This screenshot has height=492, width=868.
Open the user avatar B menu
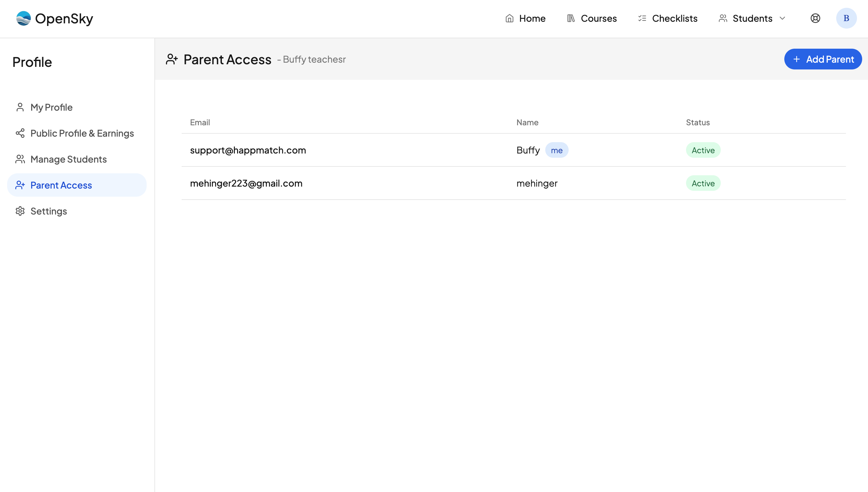(846, 18)
